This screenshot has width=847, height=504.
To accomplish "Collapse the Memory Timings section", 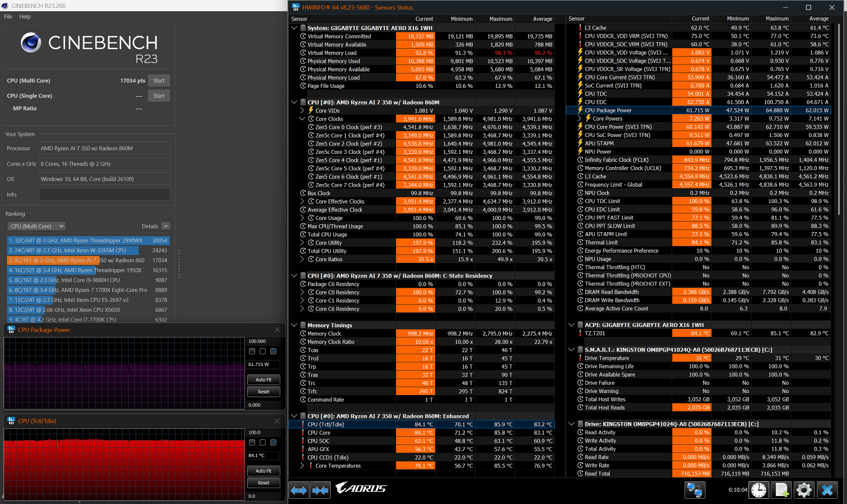I will (294, 325).
